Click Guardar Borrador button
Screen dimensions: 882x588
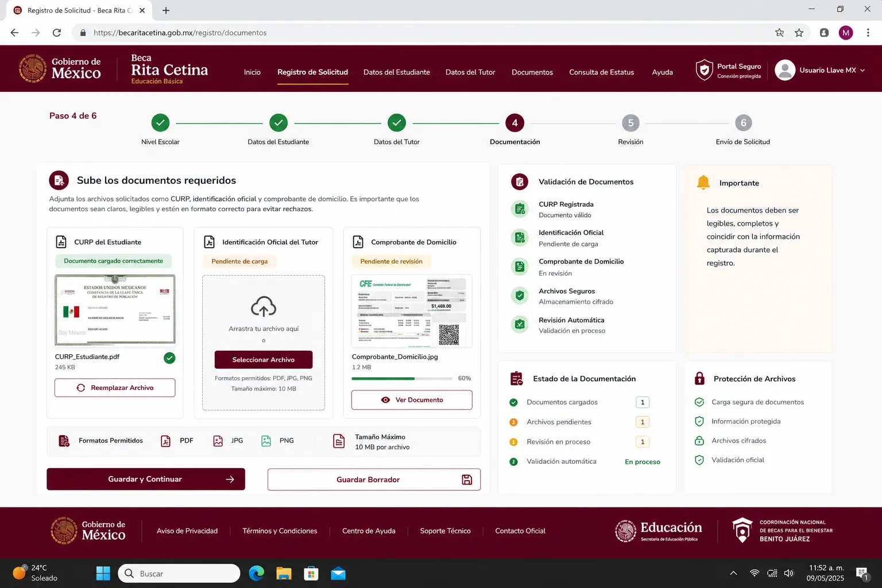click(x=374, y=479)
